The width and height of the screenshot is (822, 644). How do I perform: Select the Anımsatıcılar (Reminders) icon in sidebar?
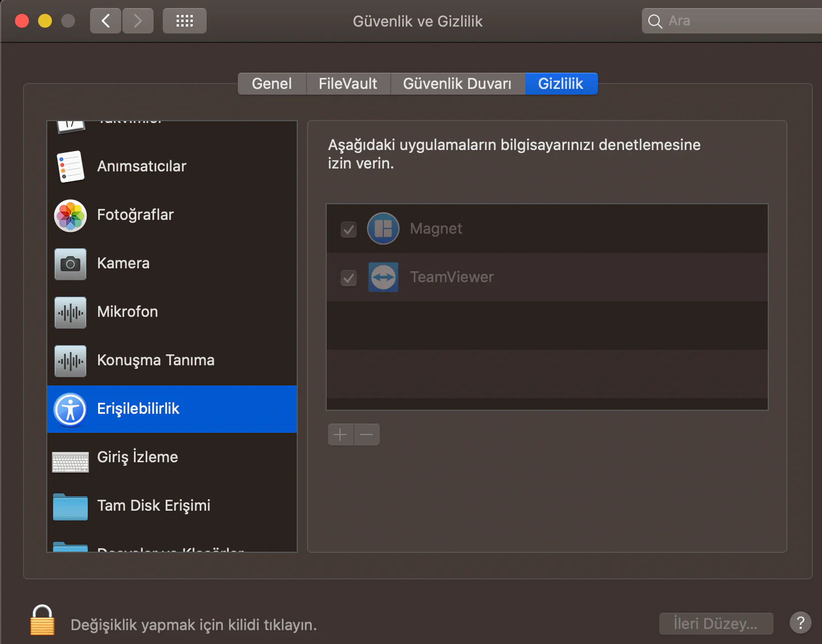70,166
